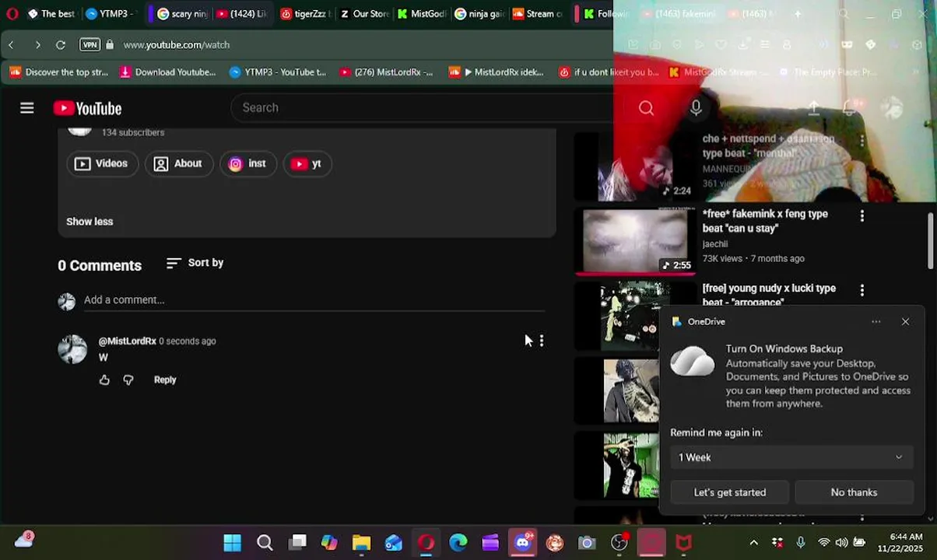
Task: Open the jaechii channel name
Action: pyautogui.click(x=715, y=244)
